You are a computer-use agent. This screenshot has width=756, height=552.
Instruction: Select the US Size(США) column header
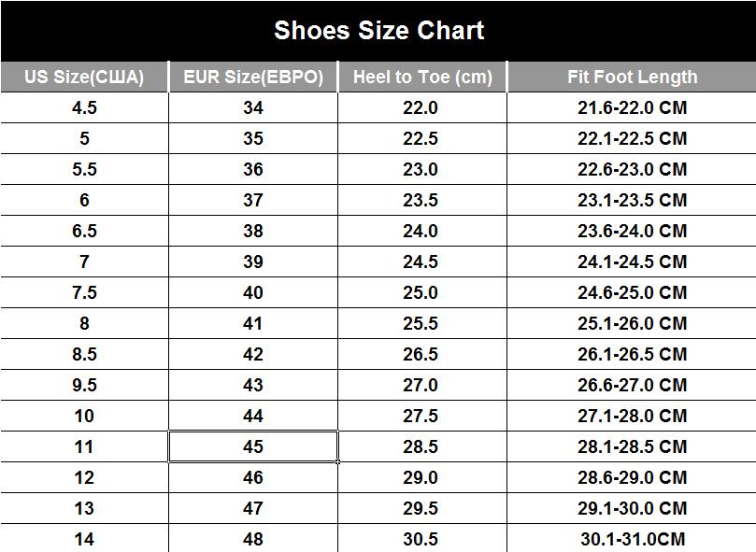click(84, 77)
